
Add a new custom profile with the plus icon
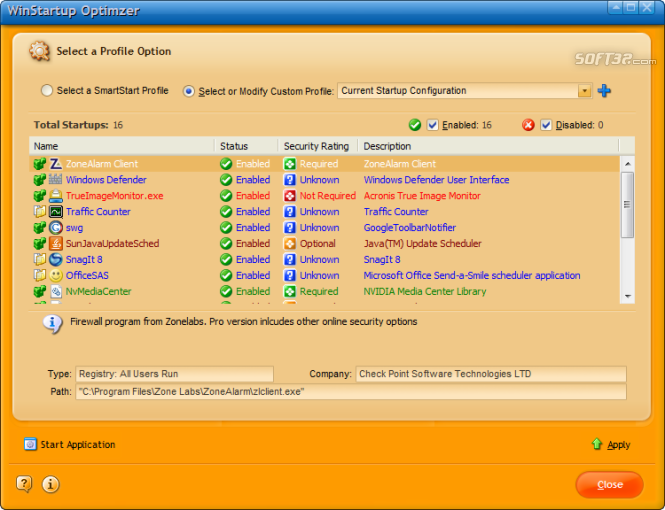click(x=604, y=91)
